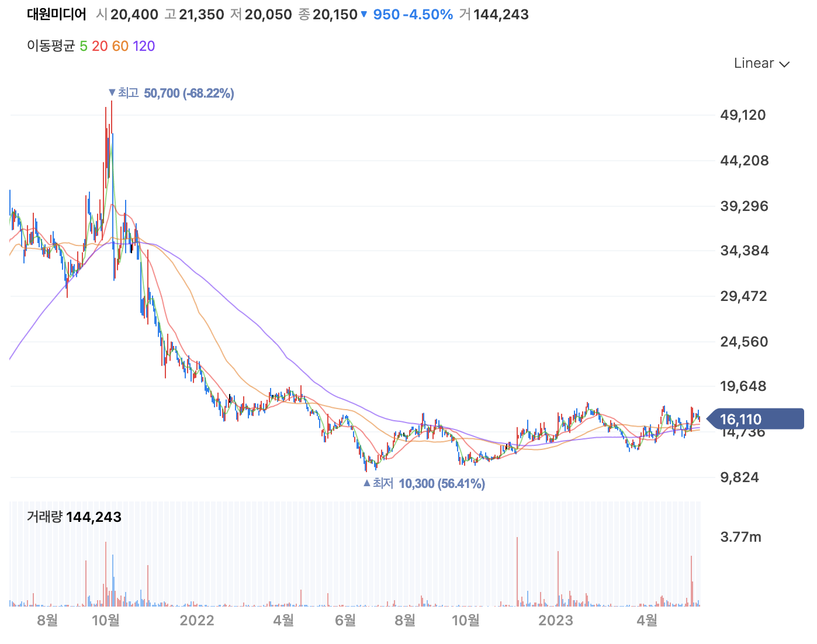Click the high price 21,350
Image resolution: width=817 pixels, height=644 pixels.
tap(202, 15)
